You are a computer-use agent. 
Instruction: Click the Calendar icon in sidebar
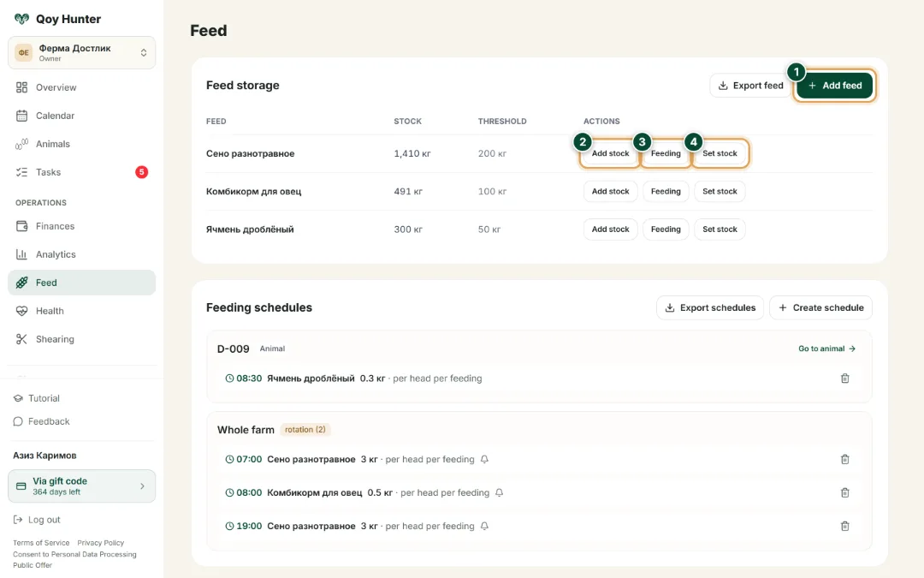coord(21,116)
